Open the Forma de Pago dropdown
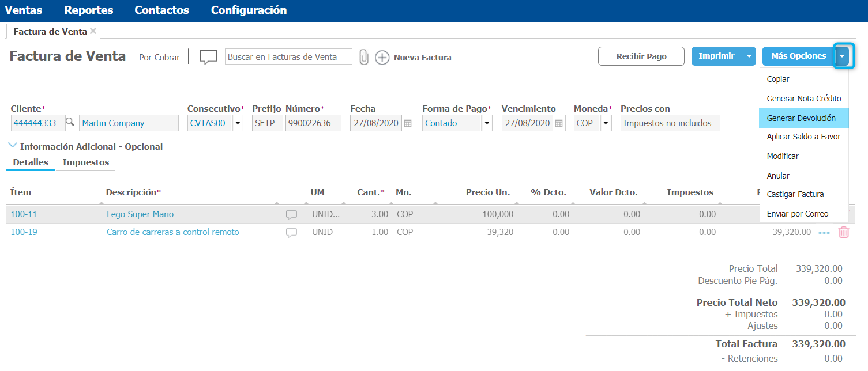This screenshot has width=868, height=371. point(487,123)
